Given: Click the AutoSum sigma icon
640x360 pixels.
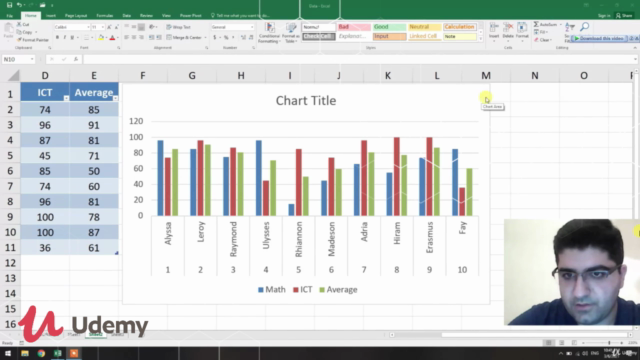Looking at the screenshot, I should (x=536, y=24).
